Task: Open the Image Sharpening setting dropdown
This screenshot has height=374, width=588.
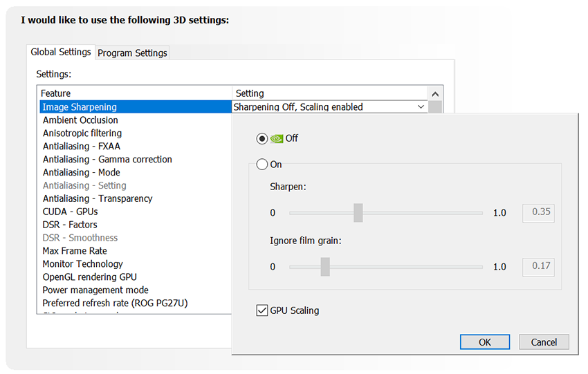Action: (x=421, y=107)
